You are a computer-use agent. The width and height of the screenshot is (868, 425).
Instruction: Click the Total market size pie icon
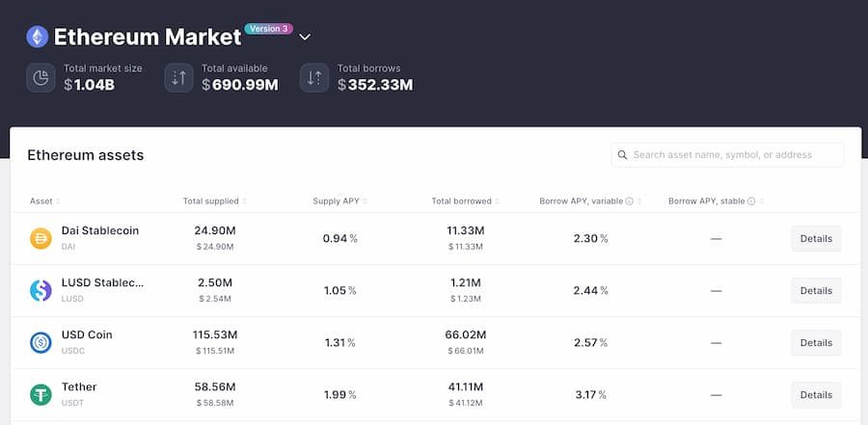(x=41, y=77)
